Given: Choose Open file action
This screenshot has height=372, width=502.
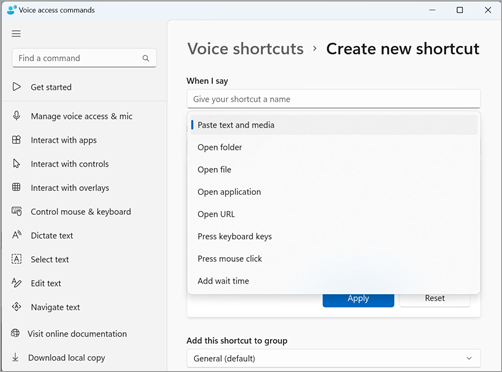Looking at the screenshot, I should (334, 170).
